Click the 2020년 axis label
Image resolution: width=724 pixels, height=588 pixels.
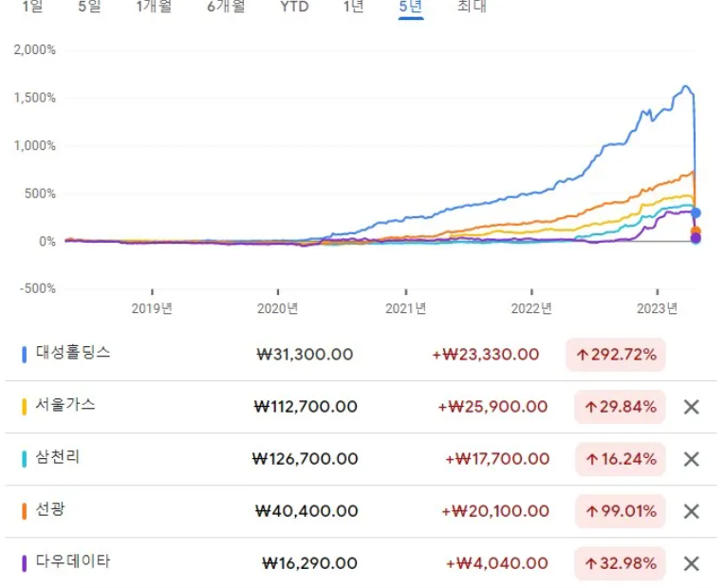click(277, 308)
